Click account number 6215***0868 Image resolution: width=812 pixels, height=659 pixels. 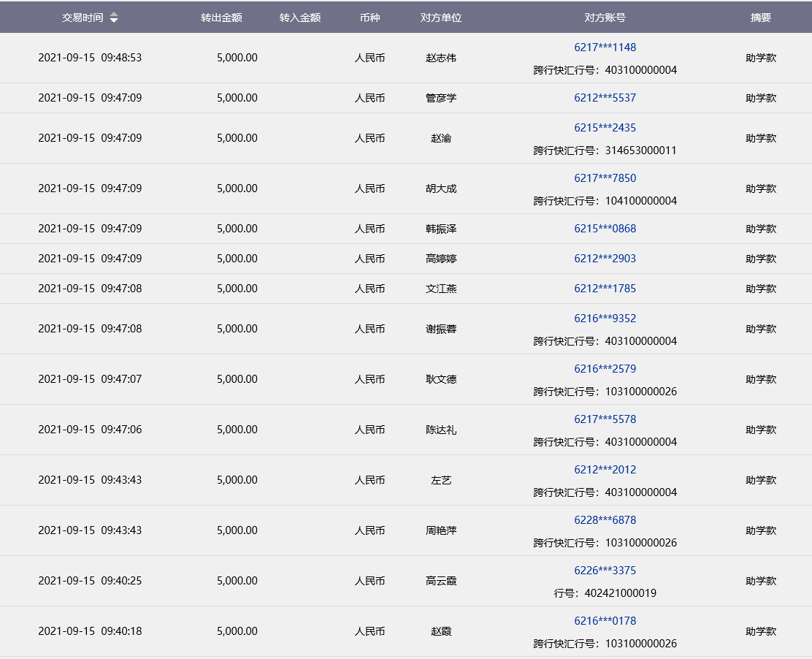point(605,229)
